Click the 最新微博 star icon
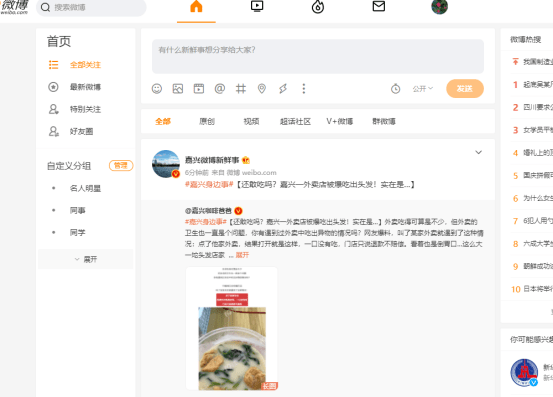The image size is (553, 397). 53,87
